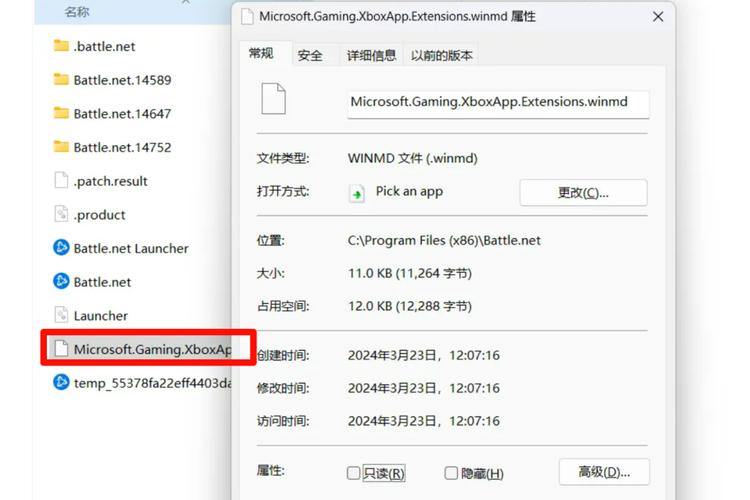Click the location path C:\Program Files (x86)\Battle.net
Viewport: 750px width, 500px height.
[x=444, y=240]
